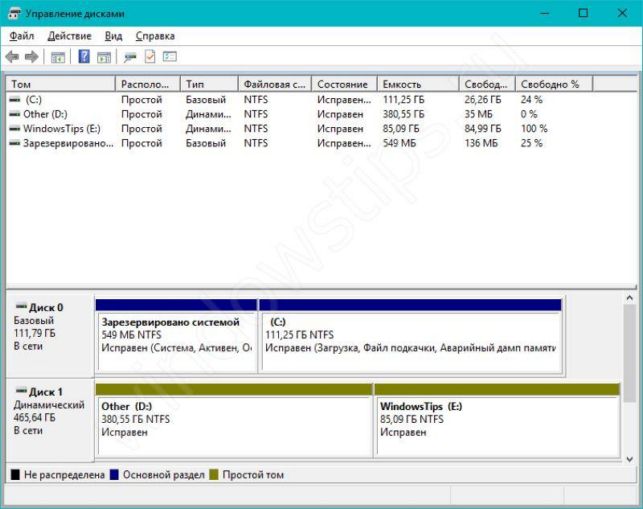Sort by the Состояние column header
Viewport: 643px width, 509px height.
coord(344,84)
